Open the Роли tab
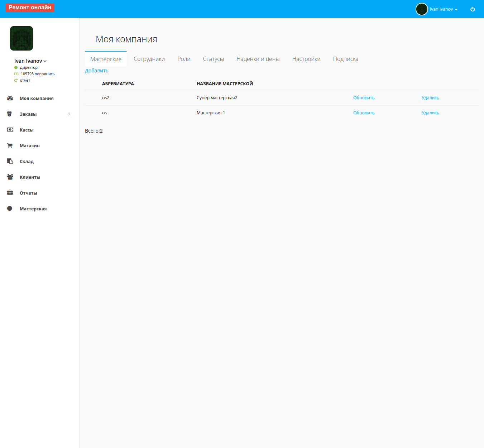This screenshot has height=448, width=484. click(184, 59)
